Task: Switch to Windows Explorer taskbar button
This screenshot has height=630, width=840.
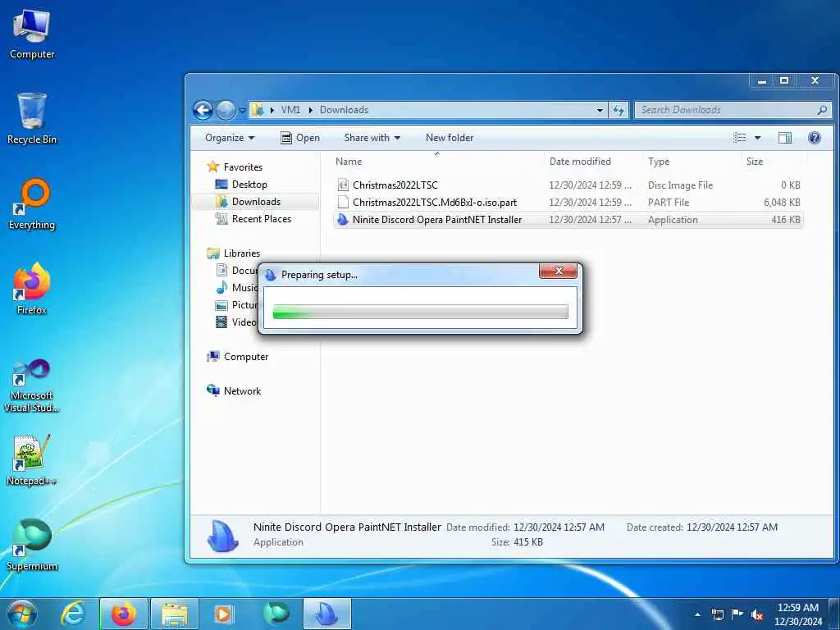Action: coord(175,614)
